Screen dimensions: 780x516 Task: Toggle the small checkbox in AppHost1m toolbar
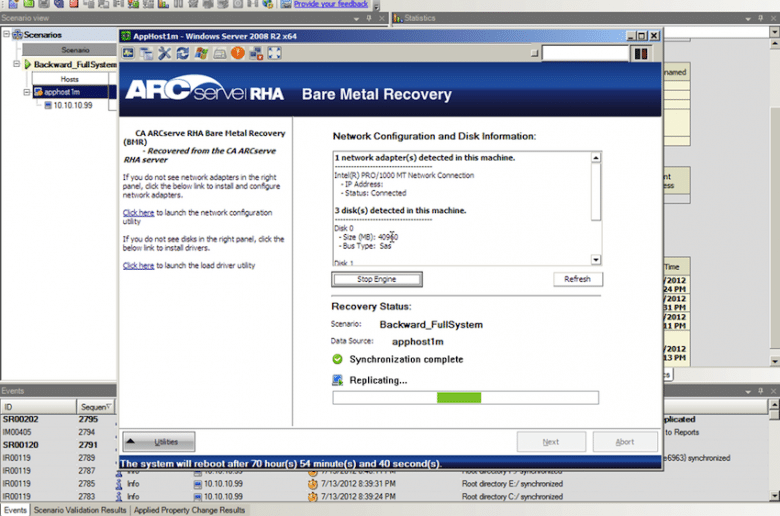[534, 53]
